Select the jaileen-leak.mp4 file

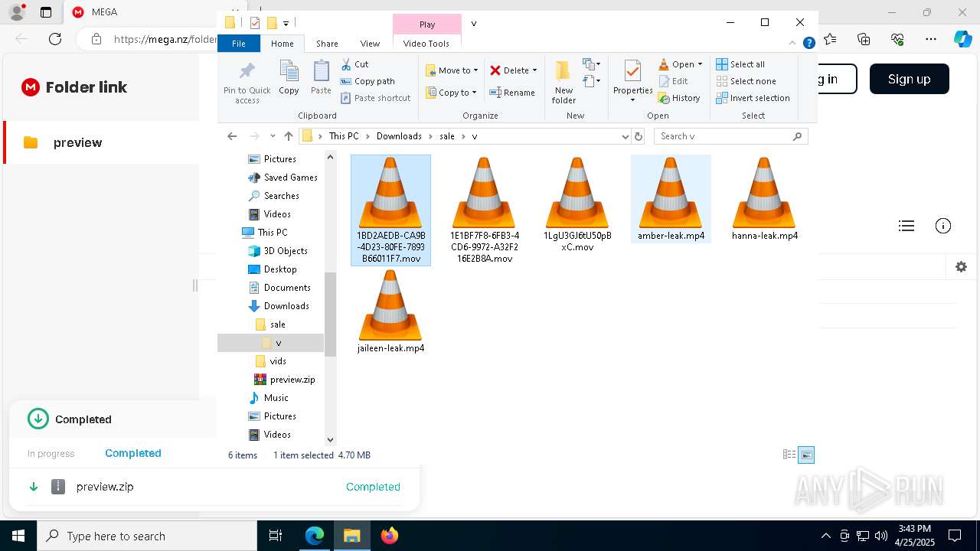pos(390,311)
